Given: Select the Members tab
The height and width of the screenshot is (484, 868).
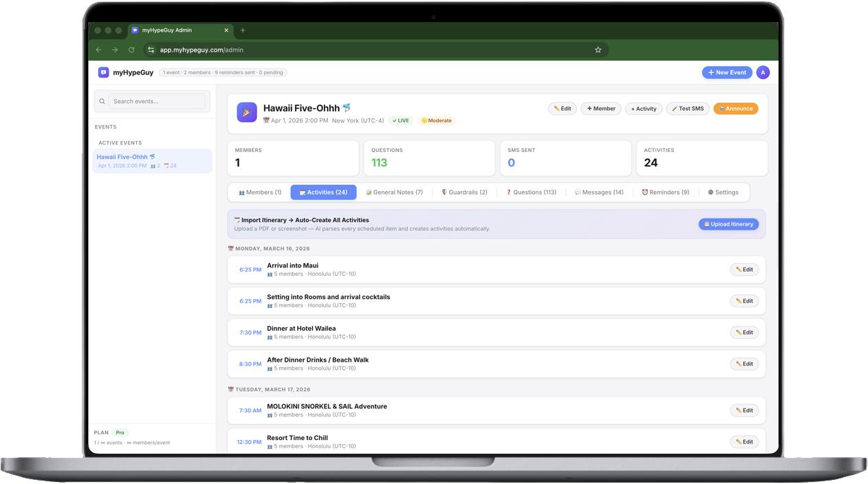Looking at the screenshot, I should (259, 192).
